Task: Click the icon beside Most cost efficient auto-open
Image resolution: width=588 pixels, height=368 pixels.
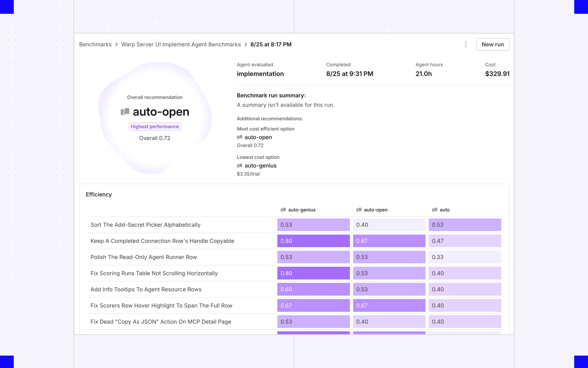Action: click(x=240, y=137)
